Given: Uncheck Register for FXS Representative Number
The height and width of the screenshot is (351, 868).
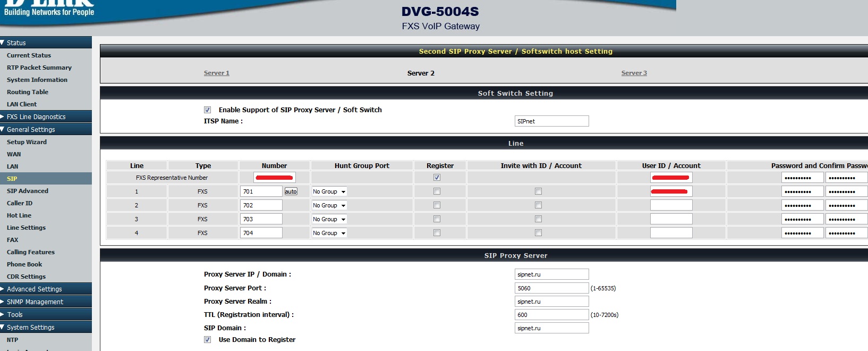Looking at the screenshot, I should coord(437,178).
